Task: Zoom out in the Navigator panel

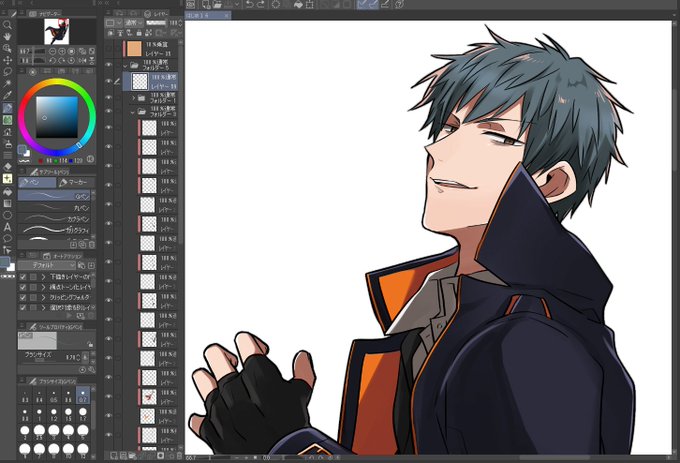Action: pos(52,51)
